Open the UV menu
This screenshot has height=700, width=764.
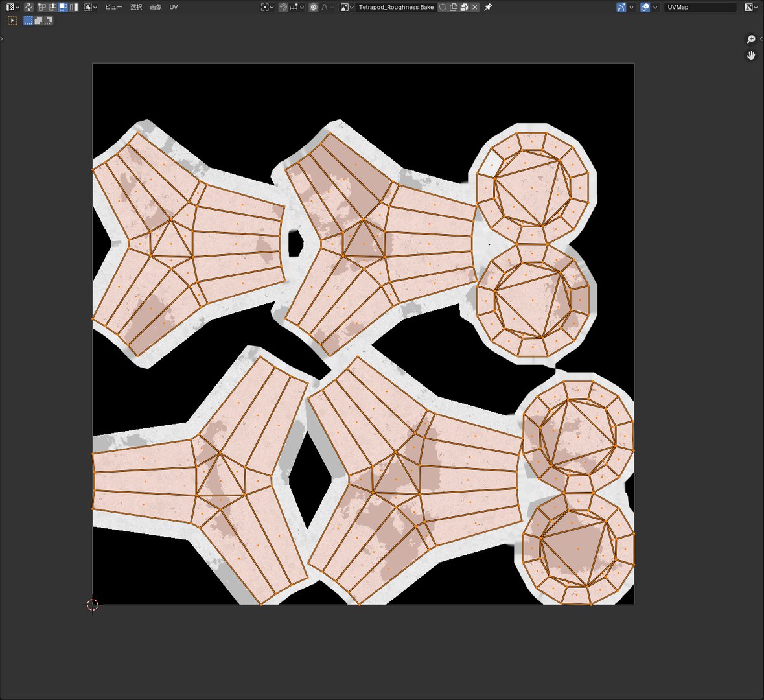[x=174, y=7]
